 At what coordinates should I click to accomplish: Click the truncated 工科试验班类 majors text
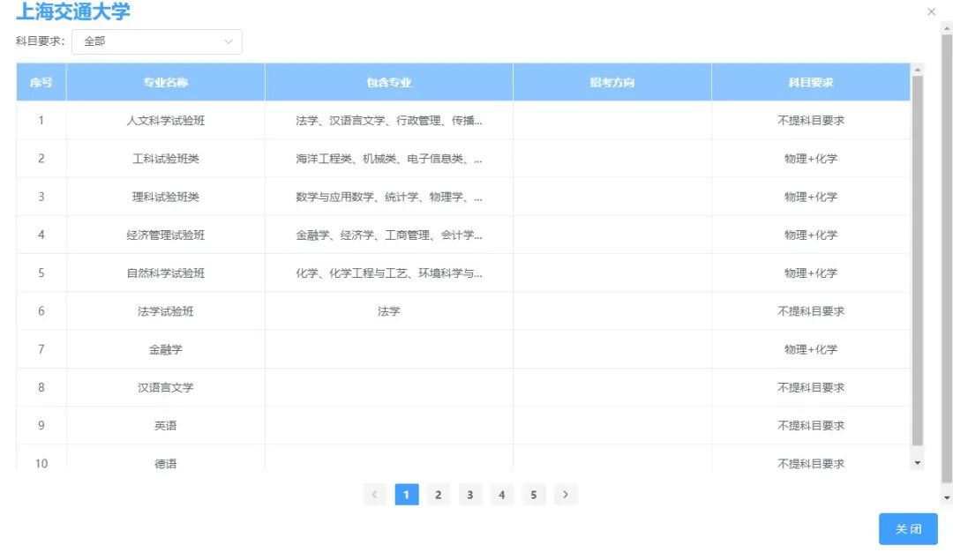point(387,159)
